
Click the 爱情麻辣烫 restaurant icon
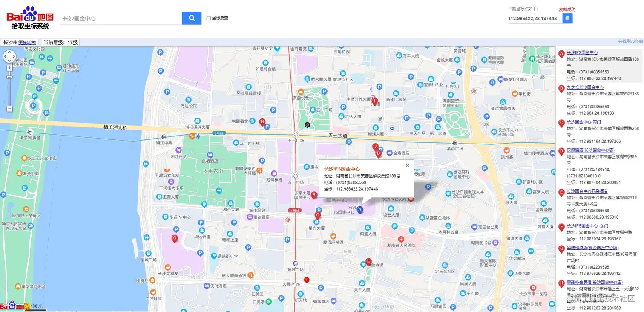click(x=333, y=236)
